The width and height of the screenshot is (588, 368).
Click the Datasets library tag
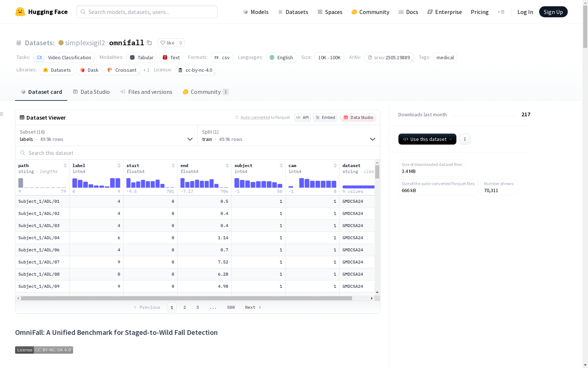click(x=57, y=70)
